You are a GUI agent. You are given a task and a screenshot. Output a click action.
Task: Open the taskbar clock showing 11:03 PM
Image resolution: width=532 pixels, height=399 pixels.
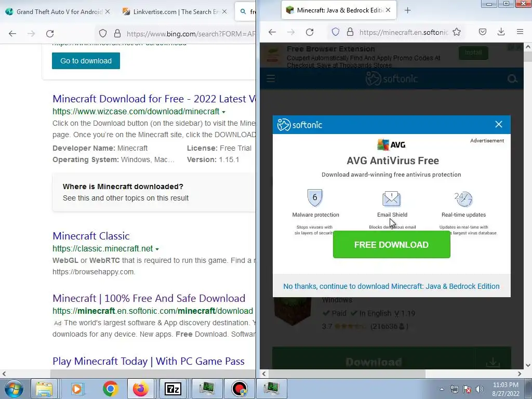pos(506,389)
